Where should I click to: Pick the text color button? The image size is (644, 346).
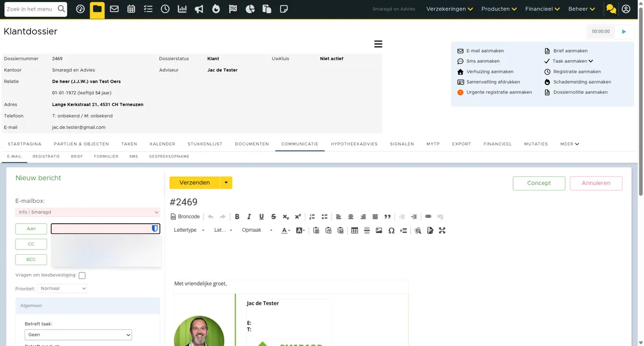[x=286, y=231]
